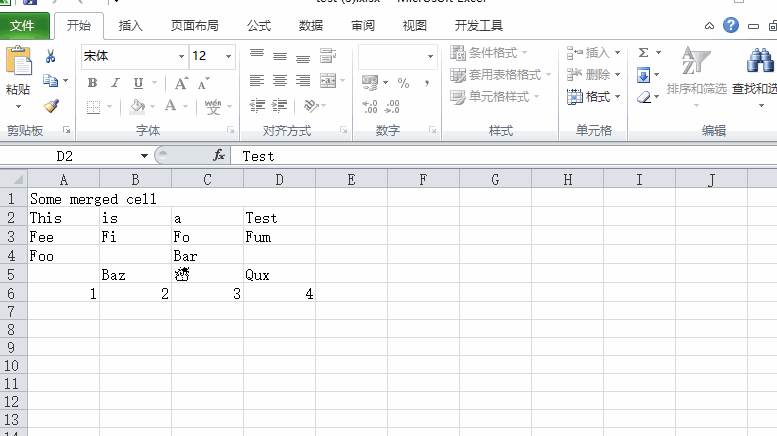Align text to bottom of cell
This screenshot has height=436, width=777.
pos(303,58)
